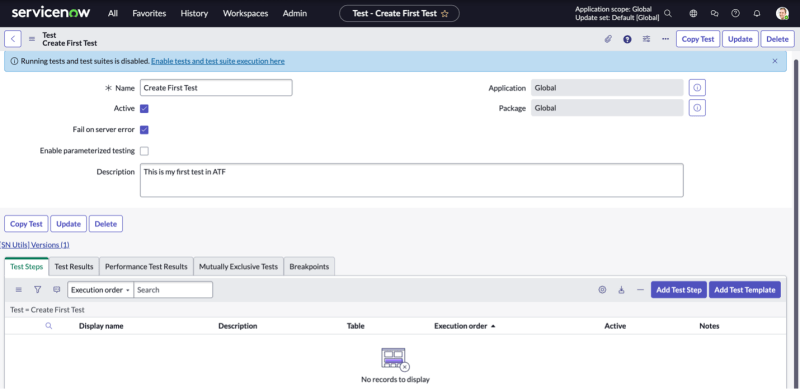Open the form context menu hamburger icon
Image resolution: width=800 pixels, height=391 pixels.
click(32, 39)
